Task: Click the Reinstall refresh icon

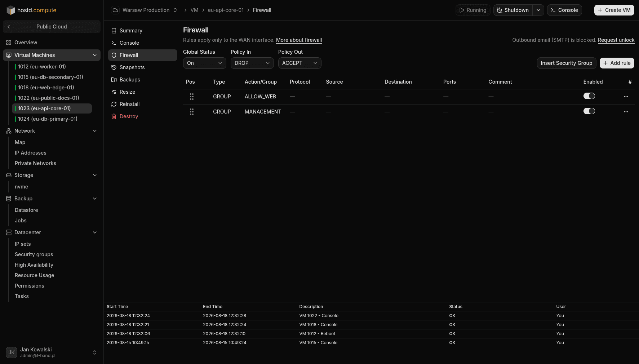Action: (114, 104)
